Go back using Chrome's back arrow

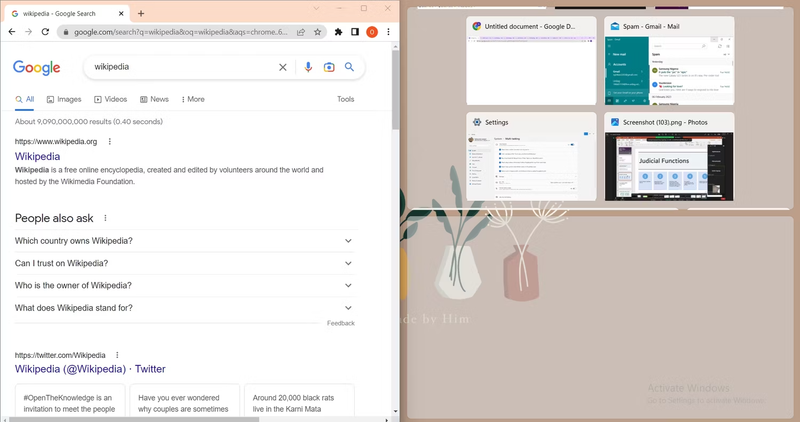(x=12, y=32)
